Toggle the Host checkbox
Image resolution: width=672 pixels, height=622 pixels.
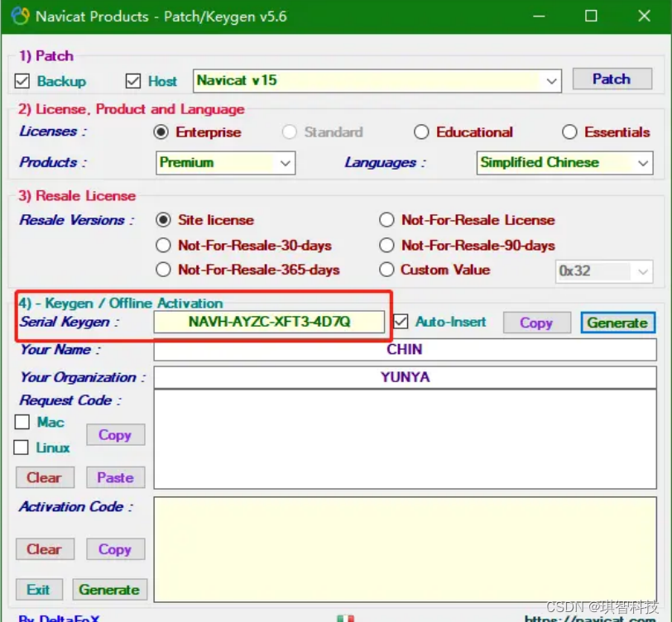coord(133,81)
